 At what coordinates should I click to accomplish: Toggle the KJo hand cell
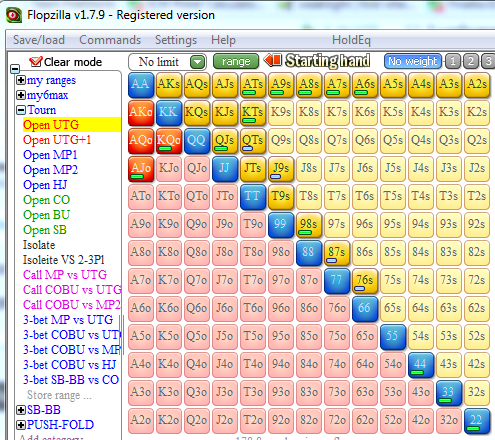(x=169, y=169)
